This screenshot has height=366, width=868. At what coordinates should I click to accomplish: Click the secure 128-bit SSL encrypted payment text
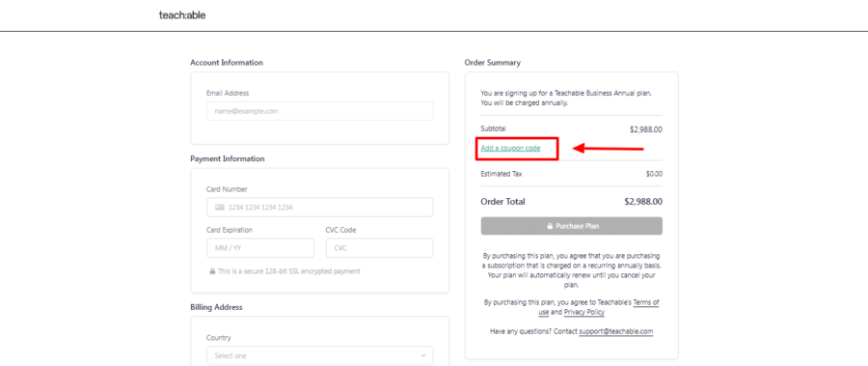(289, 271)
